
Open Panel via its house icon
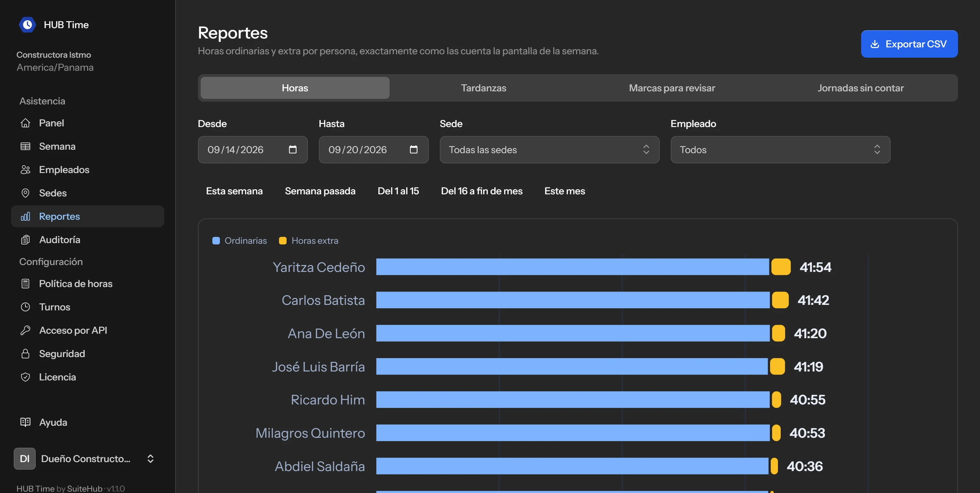[25, 123]
